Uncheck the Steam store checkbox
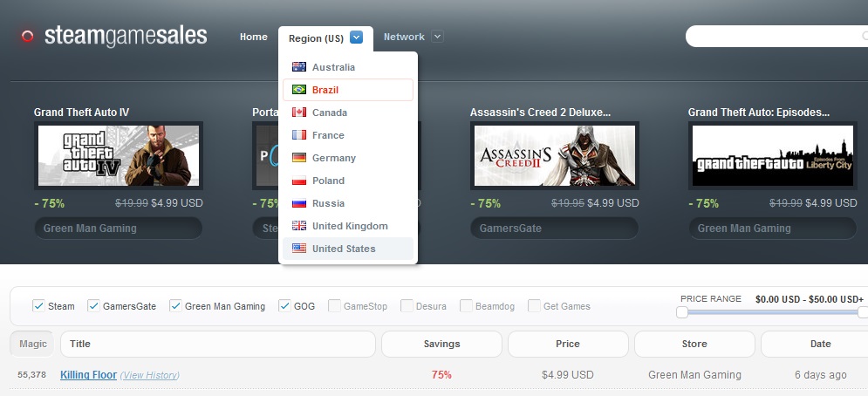This screenshot has width=868, height=396. click(38, 306)
